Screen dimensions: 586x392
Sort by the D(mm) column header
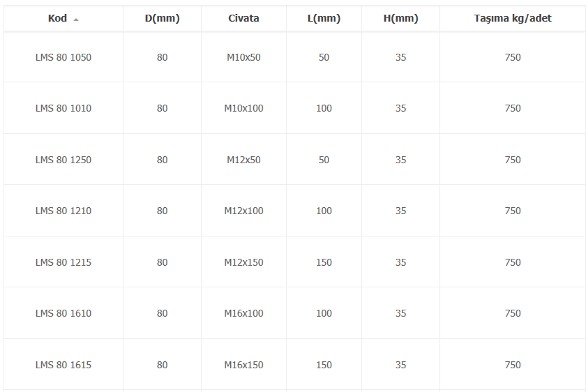[x=162, y=18]
